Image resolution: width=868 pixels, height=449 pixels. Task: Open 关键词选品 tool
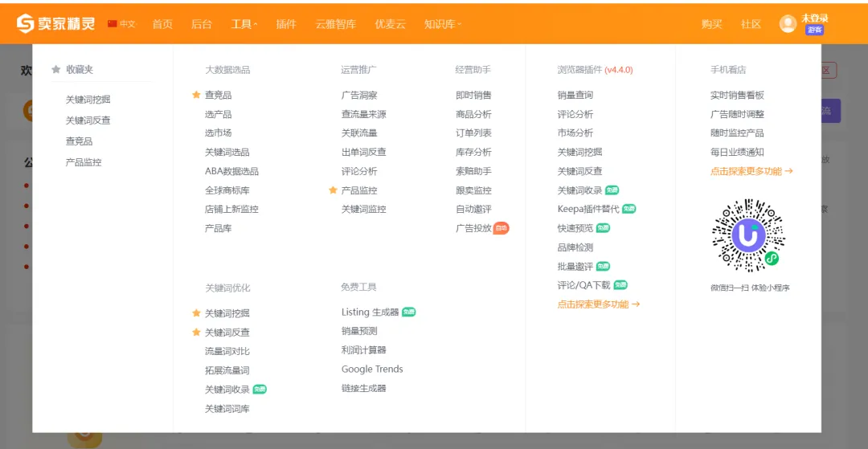(227, 152)
